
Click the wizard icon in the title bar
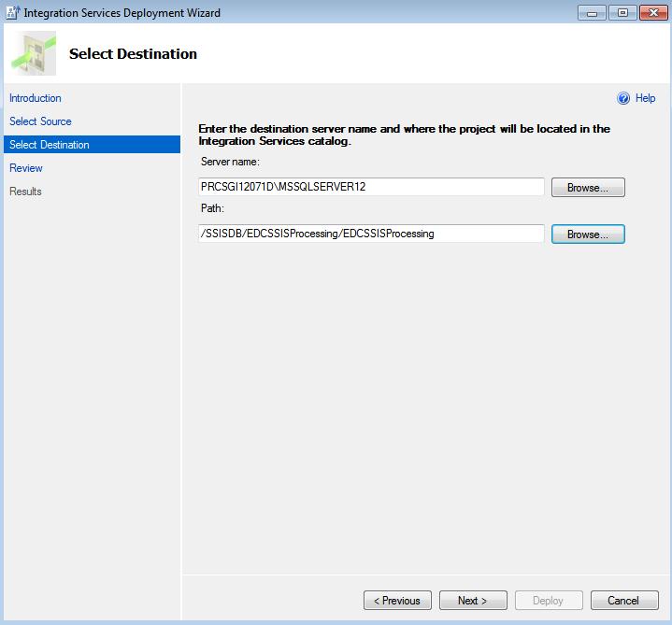tap(11, 12)
